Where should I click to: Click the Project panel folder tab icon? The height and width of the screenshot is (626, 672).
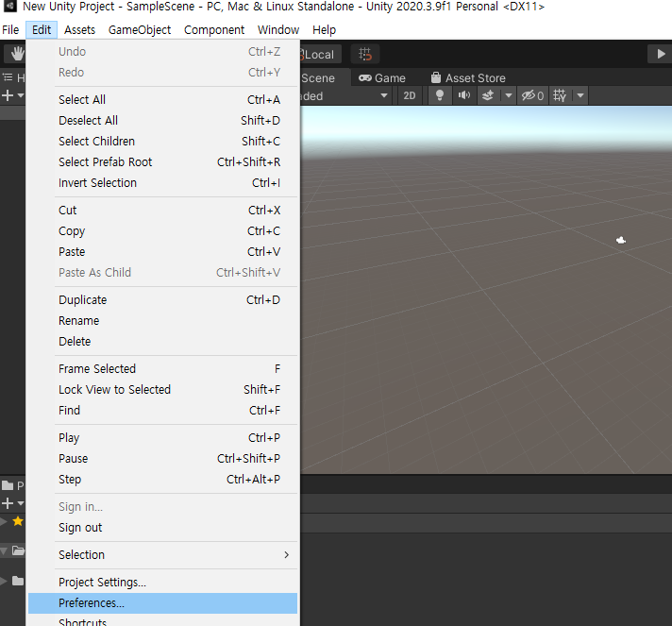pos(8,486)
